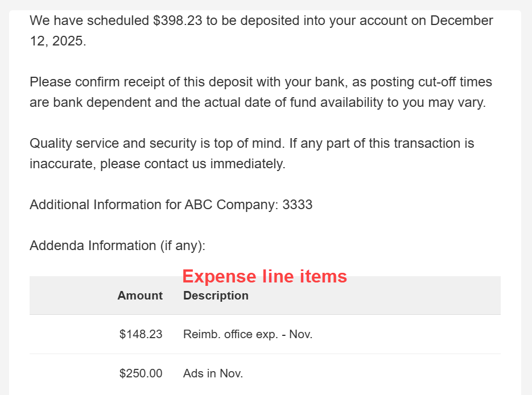The image size is (532, 395).
Task: Click the 'Quality service and security' text
Action: [106, 144]
